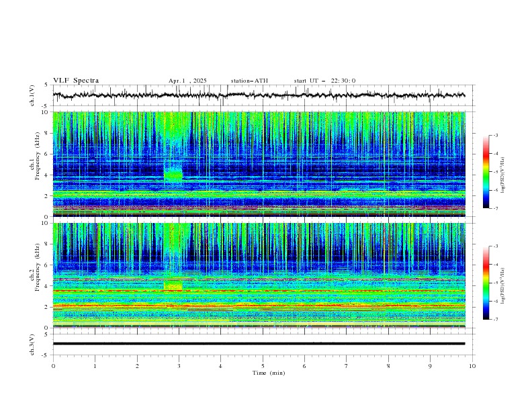The width and height of the screenshot is (532, 411).
Task: Click time axis tick label "1"
Action: [x=95, y=366]
